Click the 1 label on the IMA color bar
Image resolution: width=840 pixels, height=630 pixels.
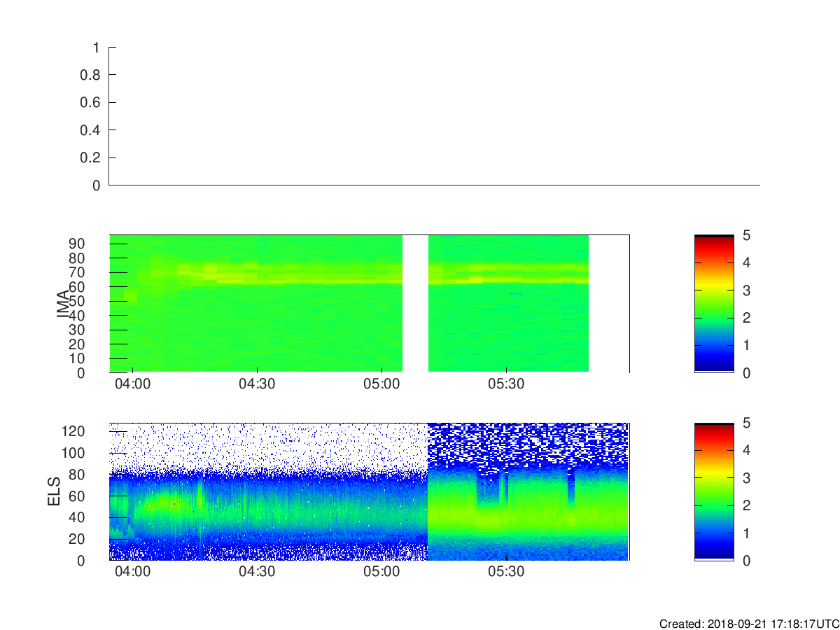click(x=746, y=346)
